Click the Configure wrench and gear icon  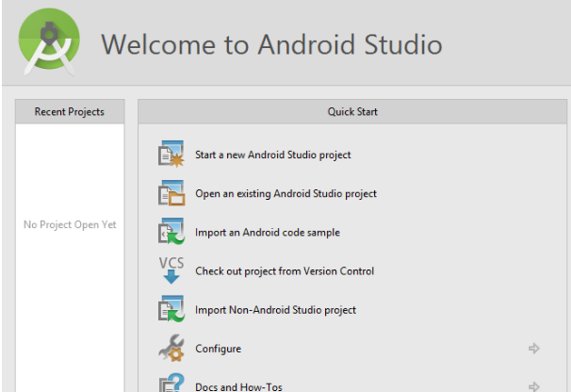point(171,349)
